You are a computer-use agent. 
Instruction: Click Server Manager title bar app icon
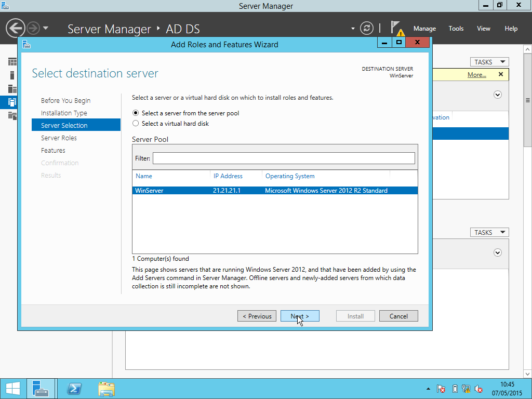point(5,5)
